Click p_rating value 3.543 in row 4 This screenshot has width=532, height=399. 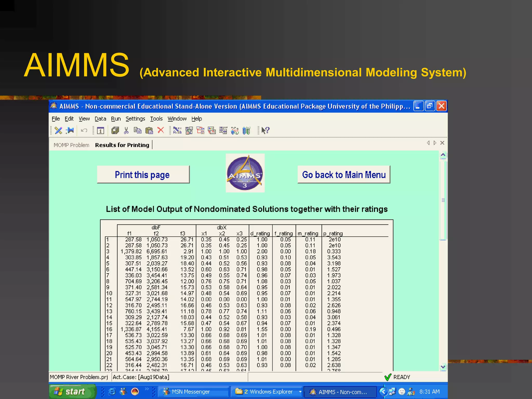point(334,257)
